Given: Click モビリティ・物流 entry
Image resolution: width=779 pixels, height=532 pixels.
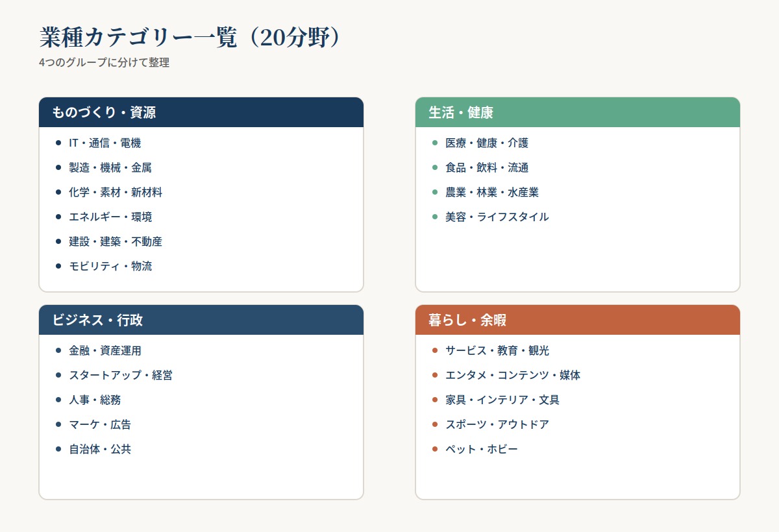Looking at the screenshot, I should coord(110,266).
